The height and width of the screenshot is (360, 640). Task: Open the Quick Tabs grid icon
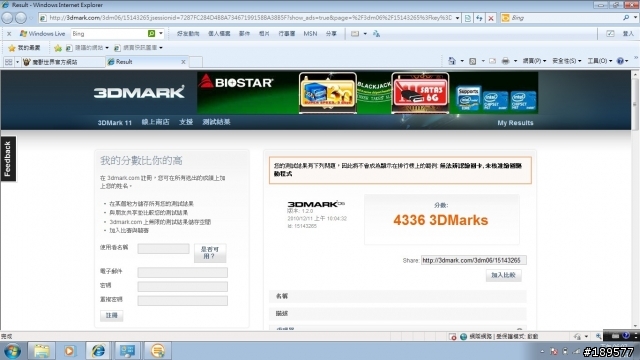(x=9, y=62)
